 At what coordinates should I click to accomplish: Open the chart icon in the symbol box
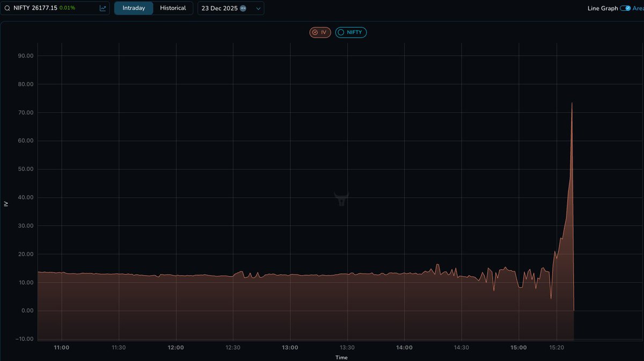pos(103,8)
